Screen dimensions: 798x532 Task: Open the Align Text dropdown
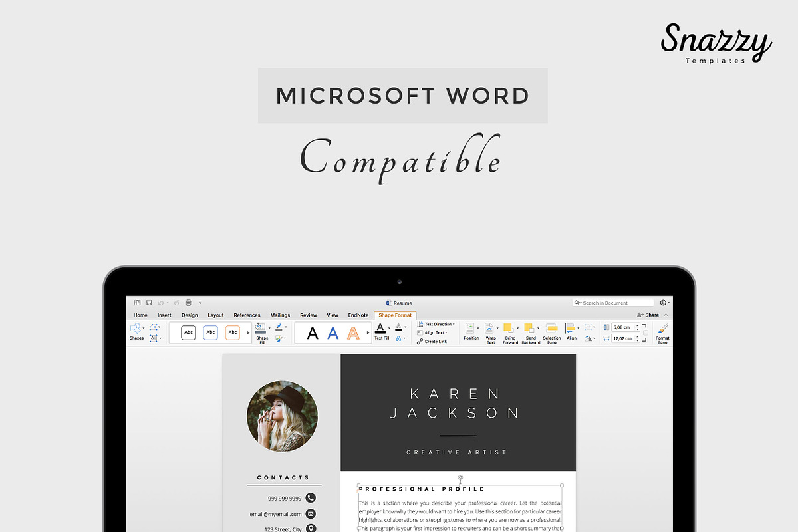point(432,332)
